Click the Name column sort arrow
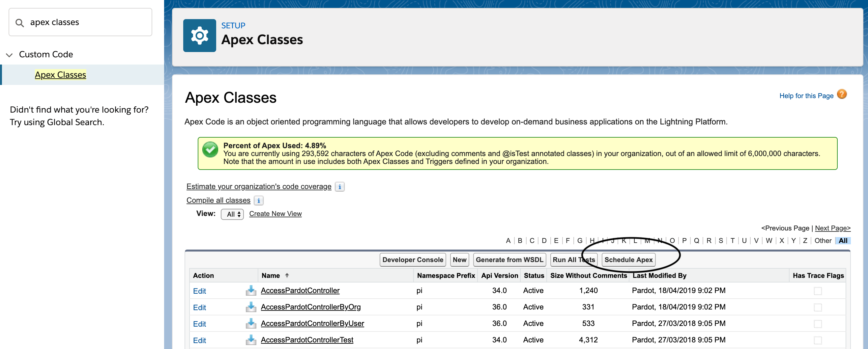 tap(287, 275)
